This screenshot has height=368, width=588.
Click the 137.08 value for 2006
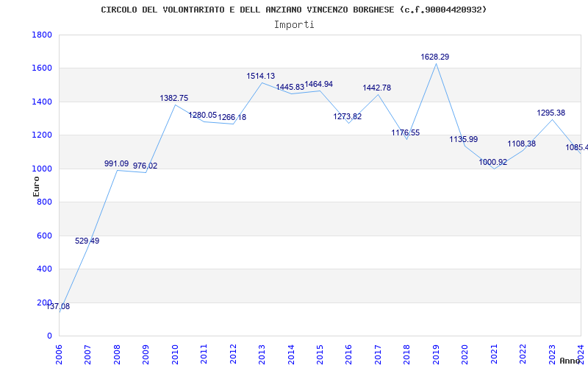[x=57, y=306]
